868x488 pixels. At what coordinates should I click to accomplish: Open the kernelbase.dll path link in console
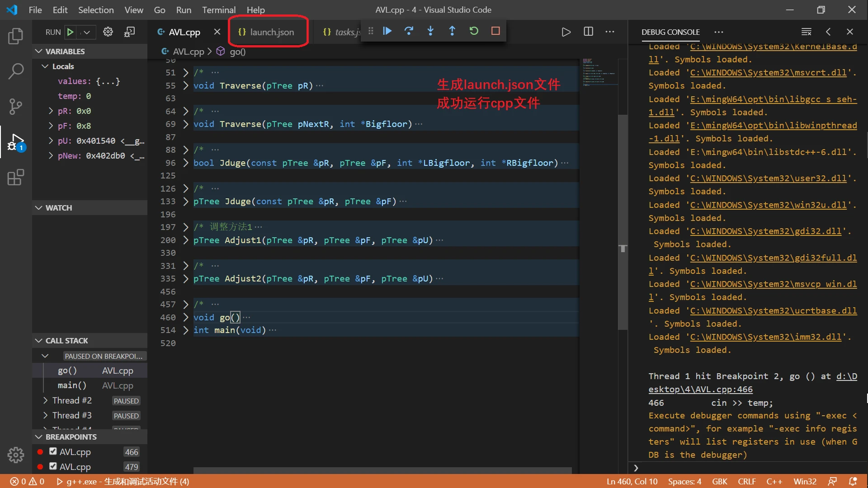coord(773,47)
